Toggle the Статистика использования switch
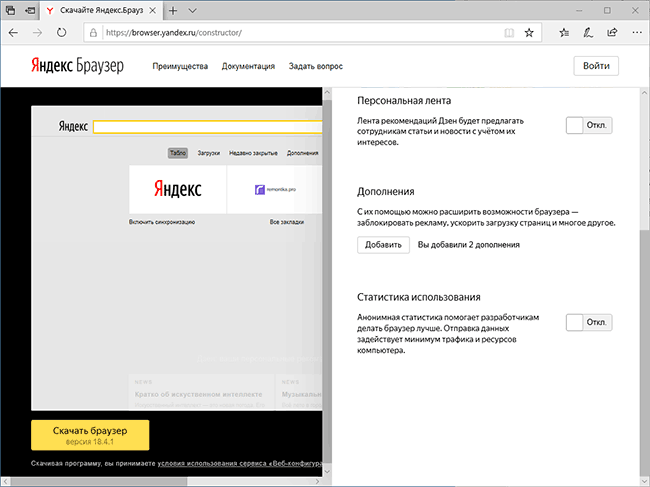This screenshot has width=650, height=487. pyautogui.click(x=589, y=322)
